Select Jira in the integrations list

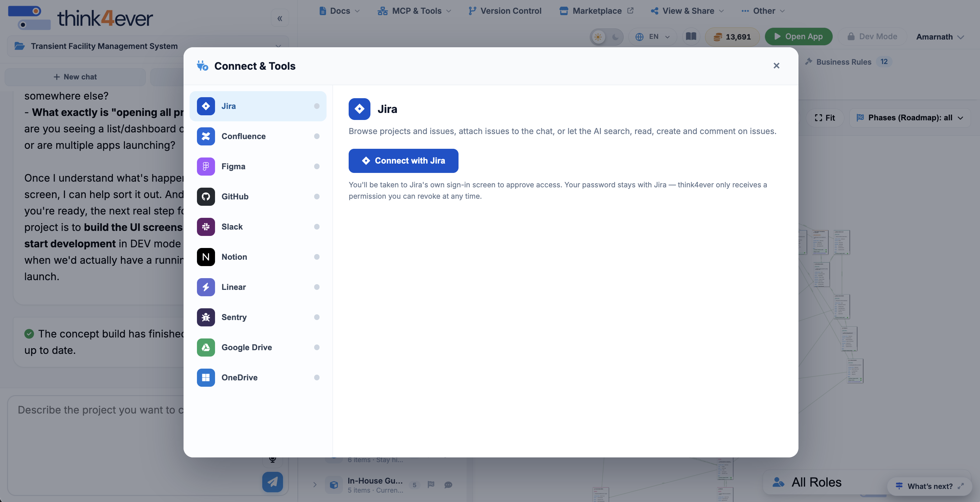click(258, 106)
